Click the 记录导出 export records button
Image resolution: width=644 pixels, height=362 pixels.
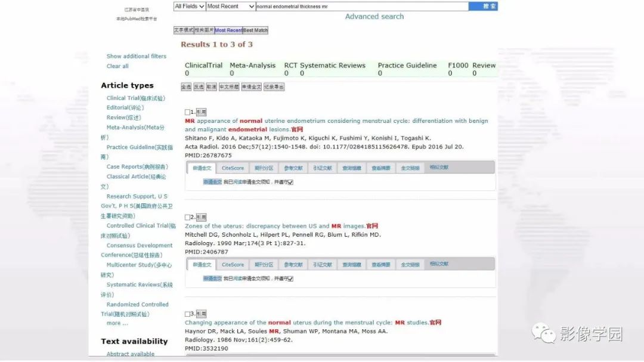(x=274, y=86)
